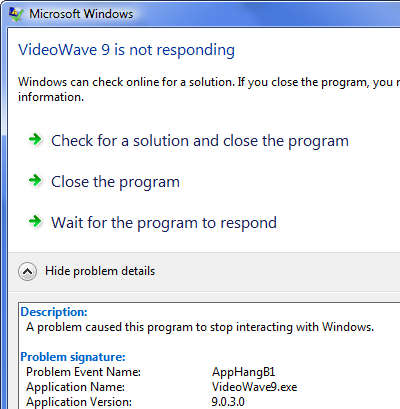Click the green arrow beside Check for a solution
This screenshot has width=400, height=409.
click(x=35, y=139)
